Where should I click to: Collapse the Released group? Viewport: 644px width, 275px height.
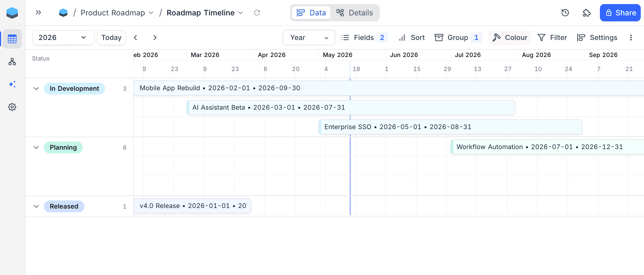click(36, 206)
